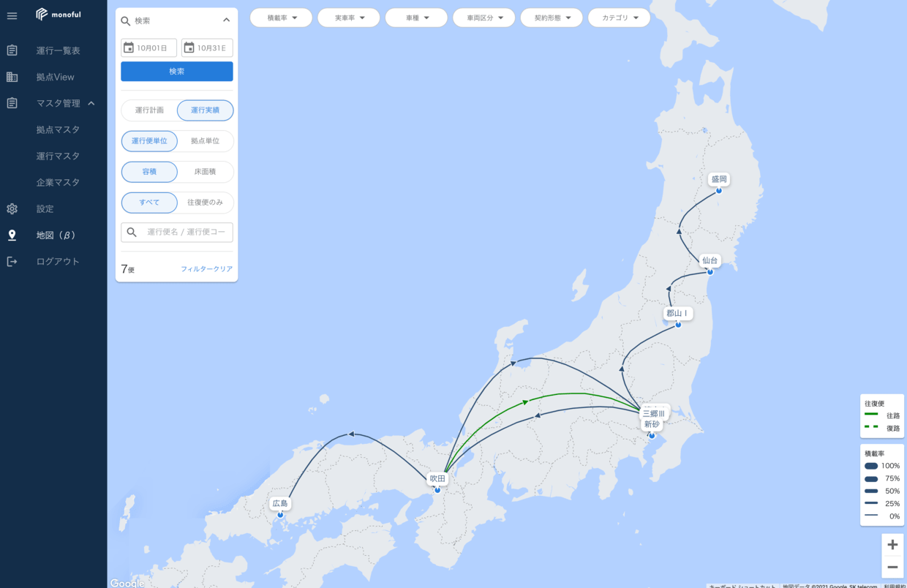Screen dimensions: 907x588
Task: Zoom out the map with minus
Action: [x=892, y=567]
